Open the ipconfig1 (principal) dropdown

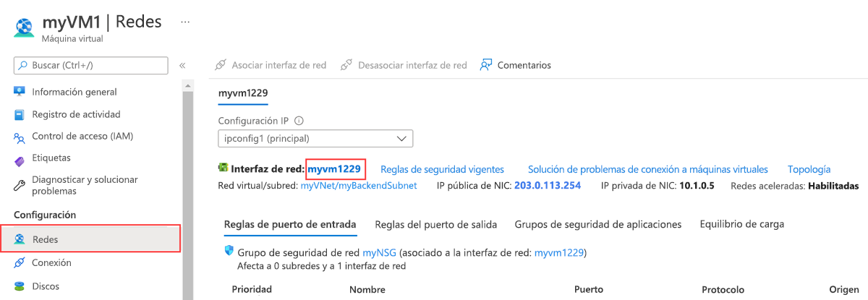click(x=315, y=139)
